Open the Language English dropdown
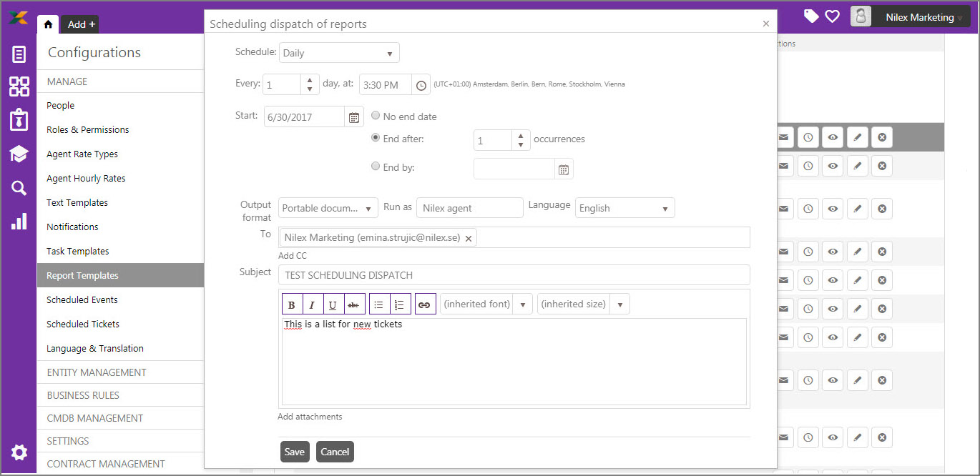The image size is (980, 476). [x=624, y=208]
